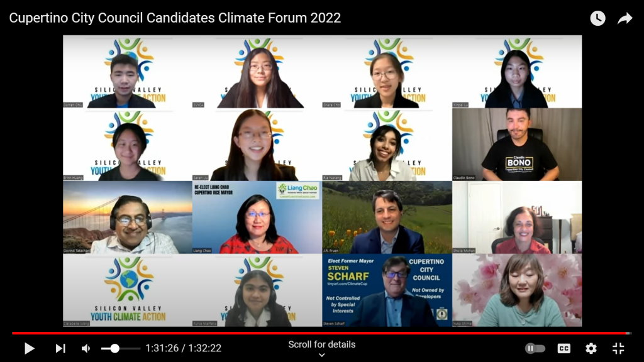Click Liang Chao's video tile
Screen dimensions: 644x362
[257, 217]
